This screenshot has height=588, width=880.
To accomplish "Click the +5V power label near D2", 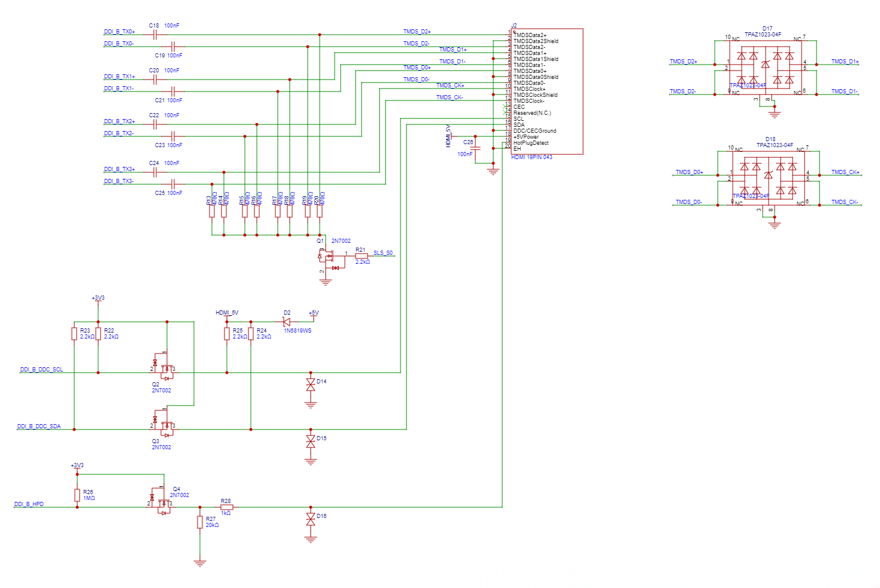I will [314, 313].
